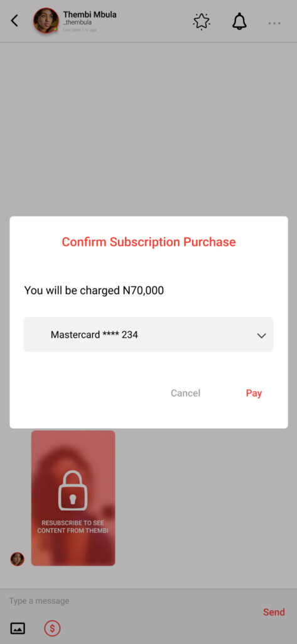Open the three-dot more options menu
The width and height of the screenshot is (297, 644).
(274, 23)
